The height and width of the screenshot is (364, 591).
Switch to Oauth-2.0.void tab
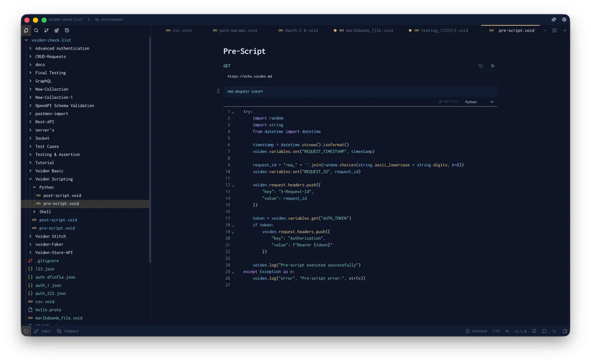(298, 30)
